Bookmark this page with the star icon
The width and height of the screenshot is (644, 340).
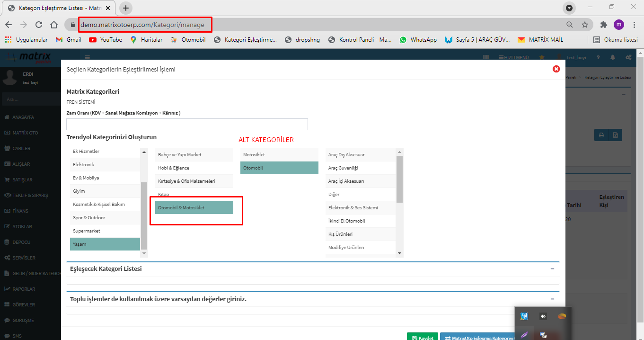(585, 25)
